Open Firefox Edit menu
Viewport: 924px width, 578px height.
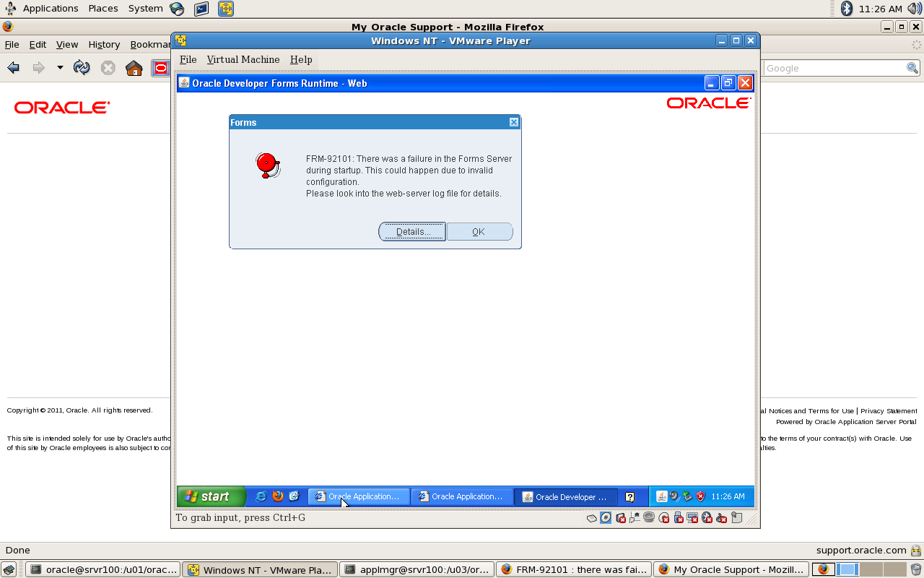tap(38, 44)
